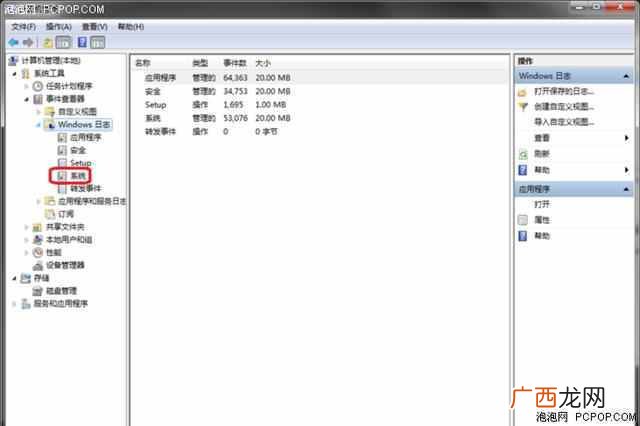Expand the 任务计划程序 tree node
Image resolution: width=640 pixels, height=426 pixels.
(x=26, y=87)
